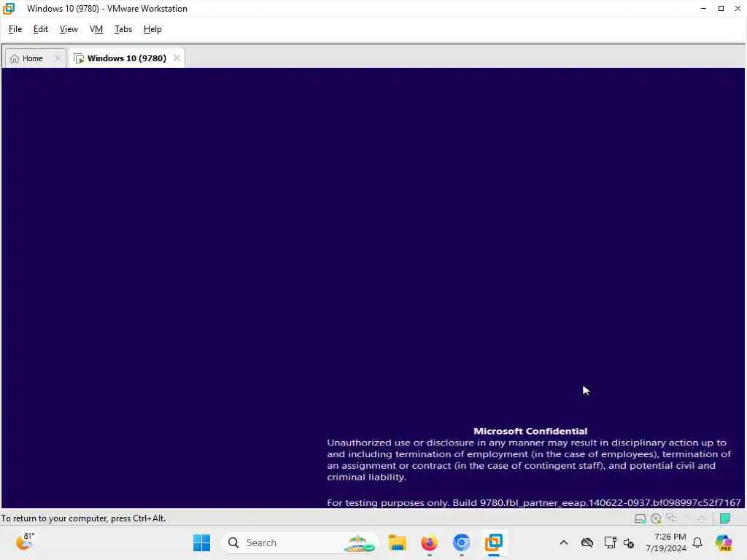Open the notifications bell
747x560 pixels.
pos(697,542)
